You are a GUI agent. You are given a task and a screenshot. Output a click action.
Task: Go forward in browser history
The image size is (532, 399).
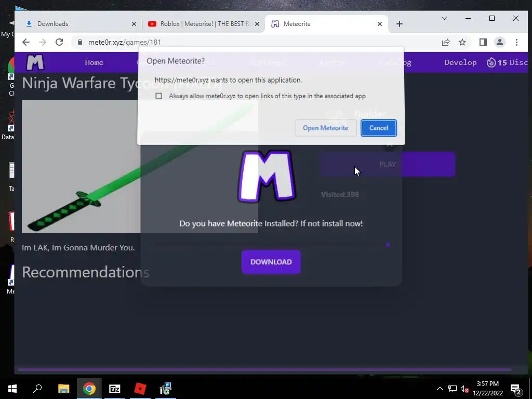(x=43, y=42)
